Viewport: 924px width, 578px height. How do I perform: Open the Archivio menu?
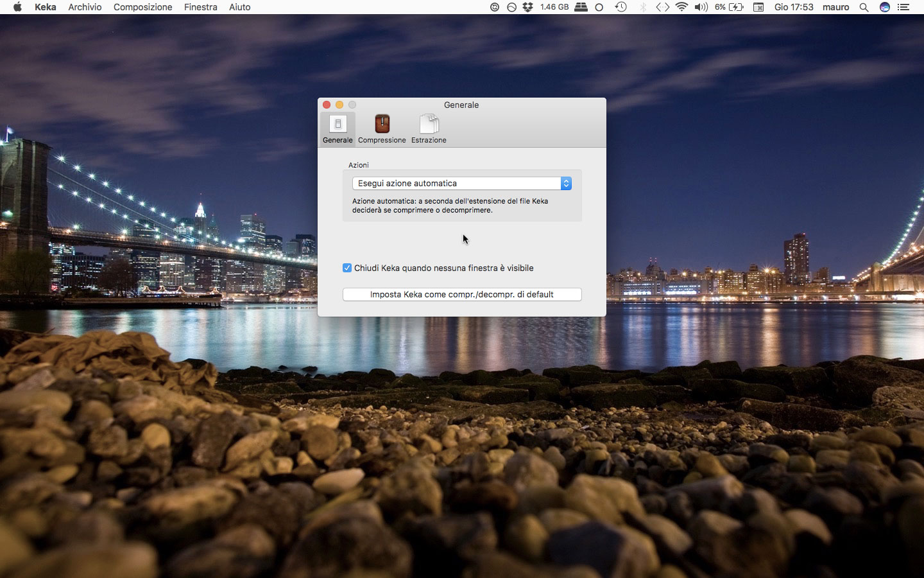tap(85, 7)
